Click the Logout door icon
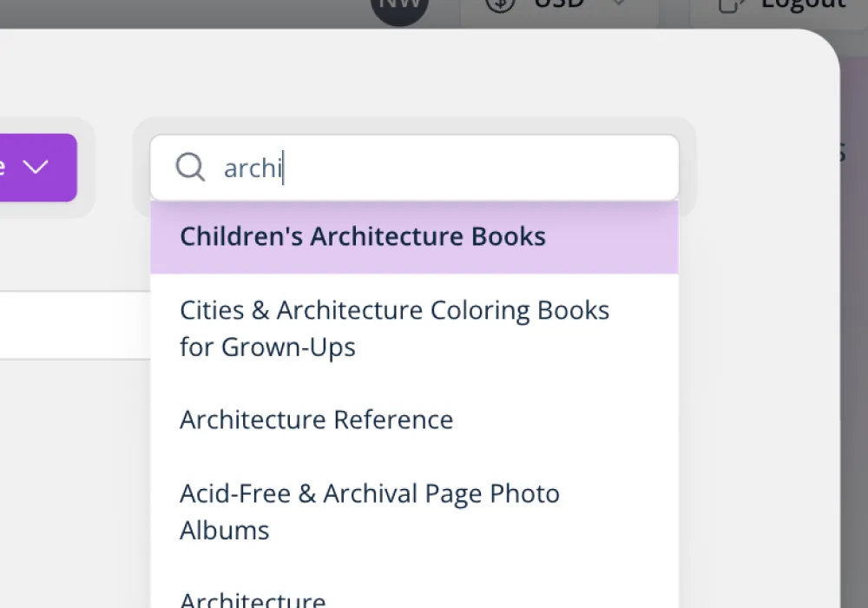868x608 pixels. [733, 5]
